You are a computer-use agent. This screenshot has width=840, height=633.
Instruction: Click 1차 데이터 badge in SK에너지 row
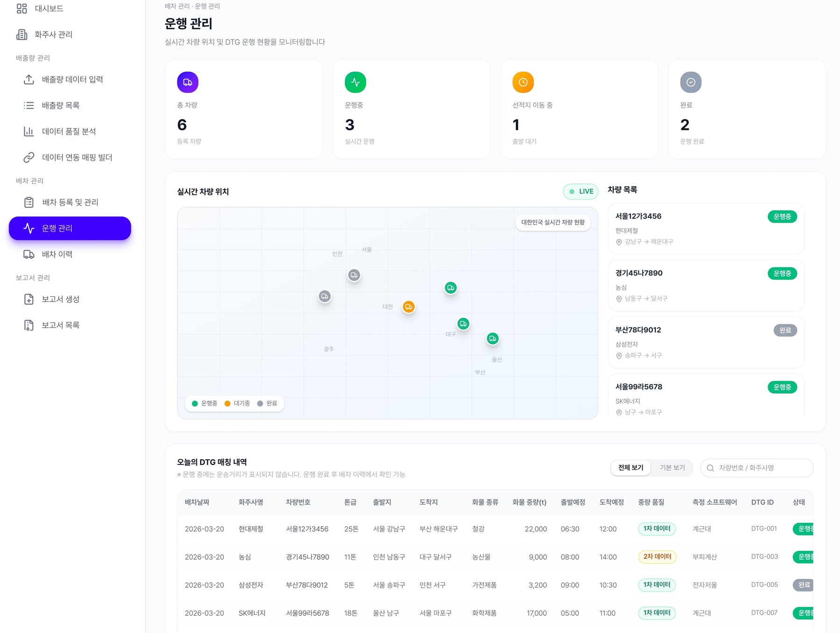coord(657,613)
